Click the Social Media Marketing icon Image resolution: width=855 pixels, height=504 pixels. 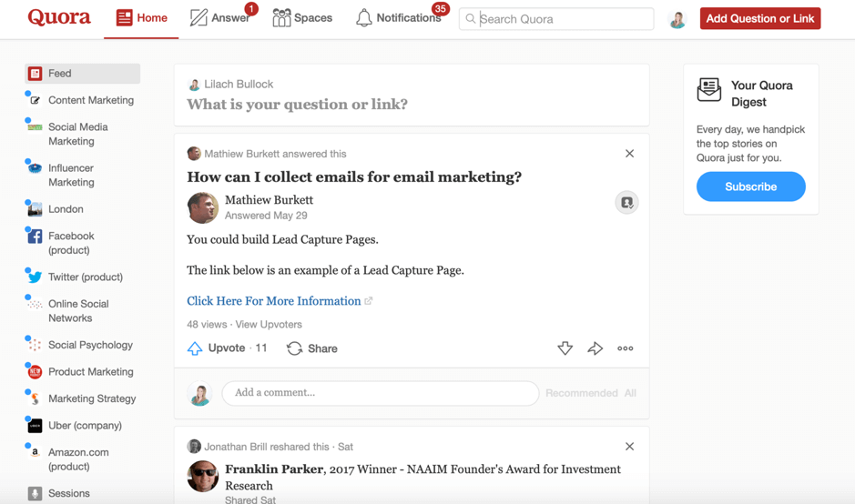tap(35, 127)
